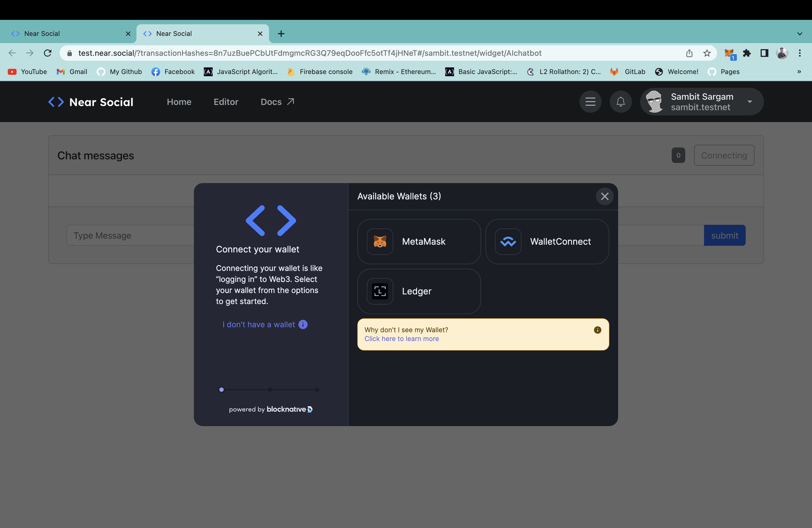
Task: Click the 'I don't have a wallet' link
Action: [x=259, y=324]
